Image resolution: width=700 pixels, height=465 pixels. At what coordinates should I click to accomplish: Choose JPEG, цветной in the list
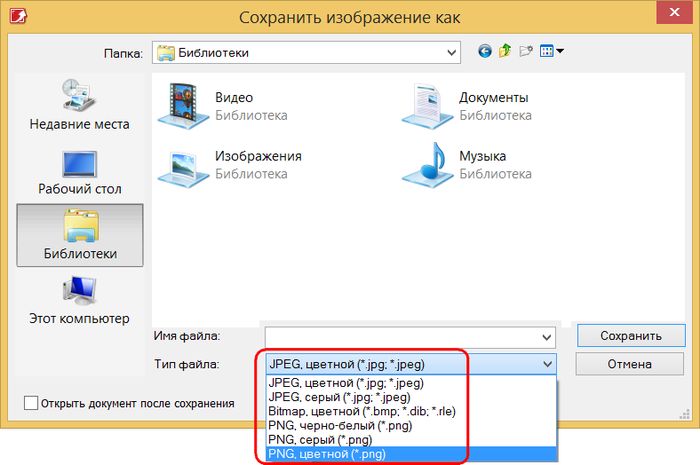(x=411, y=383)
